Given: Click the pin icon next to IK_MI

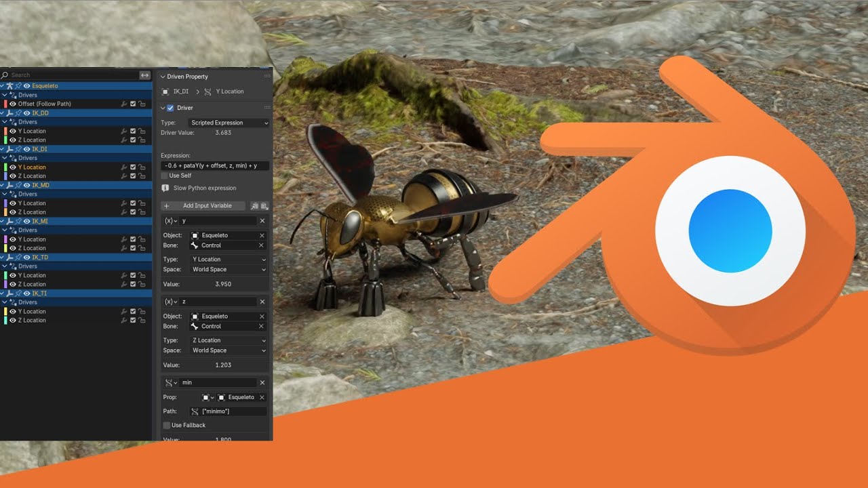Looking at the screenshot, I should pos(19,221).
